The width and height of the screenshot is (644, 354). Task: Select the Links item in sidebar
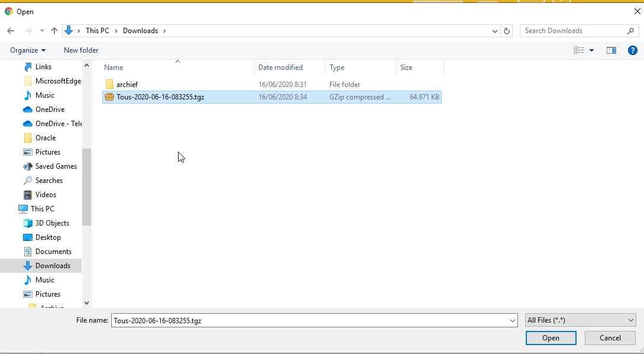44,67
